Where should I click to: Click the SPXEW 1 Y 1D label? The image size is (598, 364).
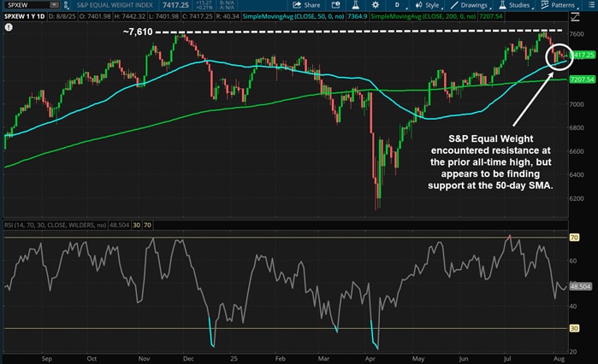(x=25, y=16)
